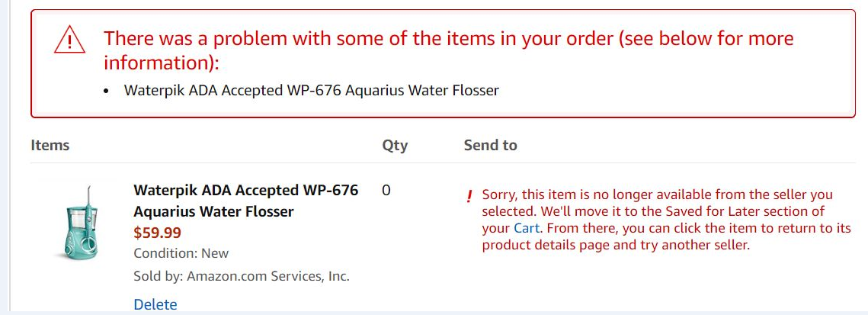Click the bullet point before Waterpik banner entry
The width and height of the screenshot is (868, 315).
tap(107, 91)
